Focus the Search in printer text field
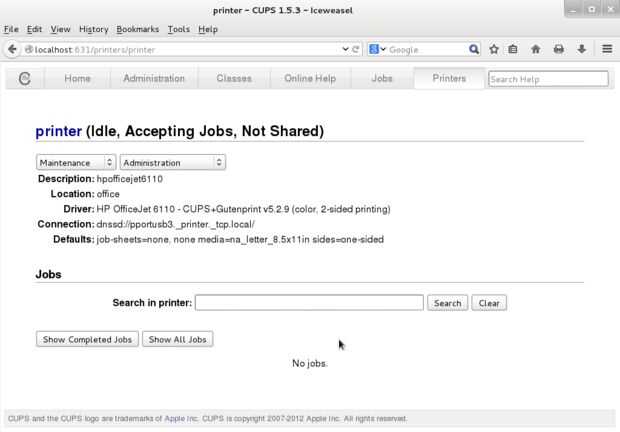Image resolution: width=620 pixels, height=432 pixels. (x=309, y=303)
